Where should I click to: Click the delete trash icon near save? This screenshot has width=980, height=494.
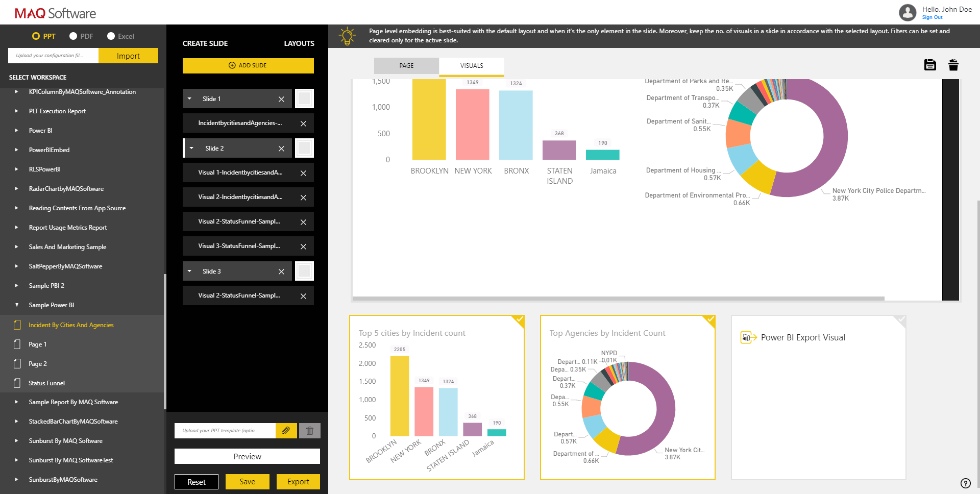click(953, 65)
